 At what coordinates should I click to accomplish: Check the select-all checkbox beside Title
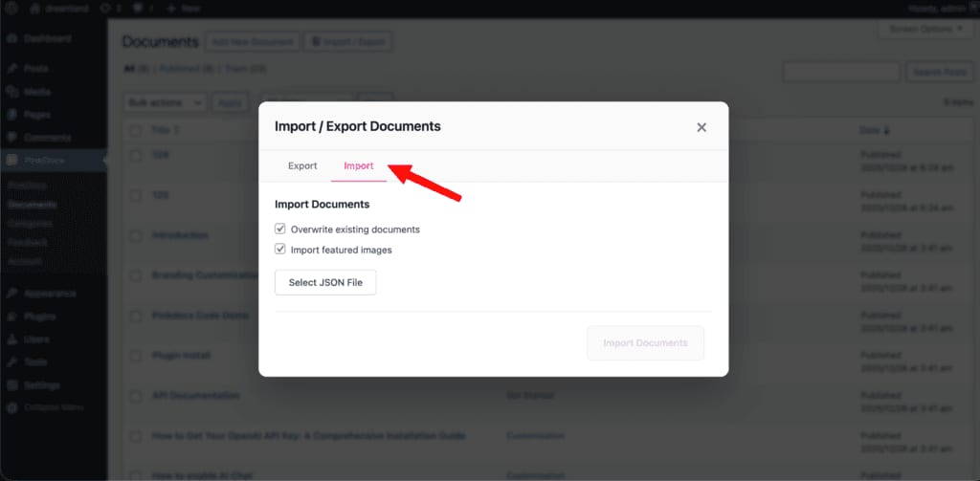pyautogui.click(x=136, y=131)
